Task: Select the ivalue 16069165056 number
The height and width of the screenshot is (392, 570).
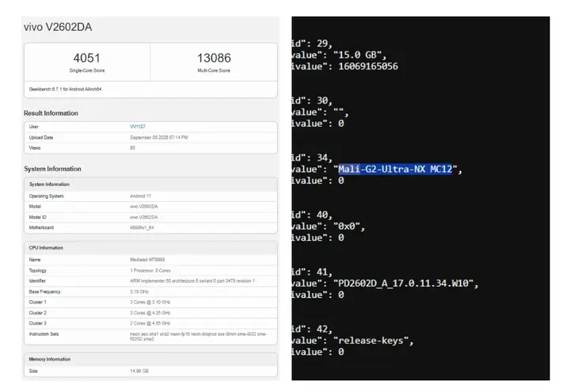Action: point(368,67)
